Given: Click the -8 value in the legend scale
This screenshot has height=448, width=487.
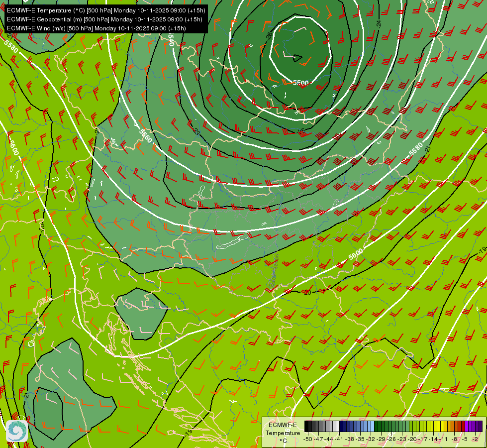Looking at the screenshot, I should (454, 439).
